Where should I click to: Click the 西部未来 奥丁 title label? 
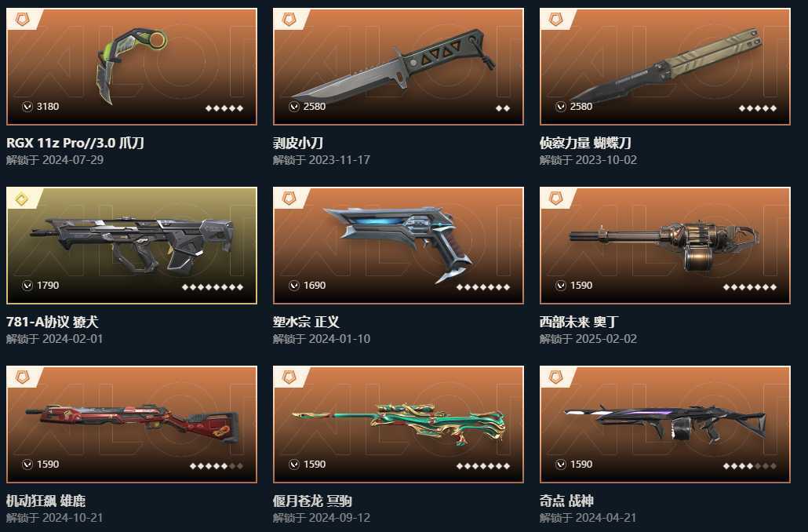(579, 322)
